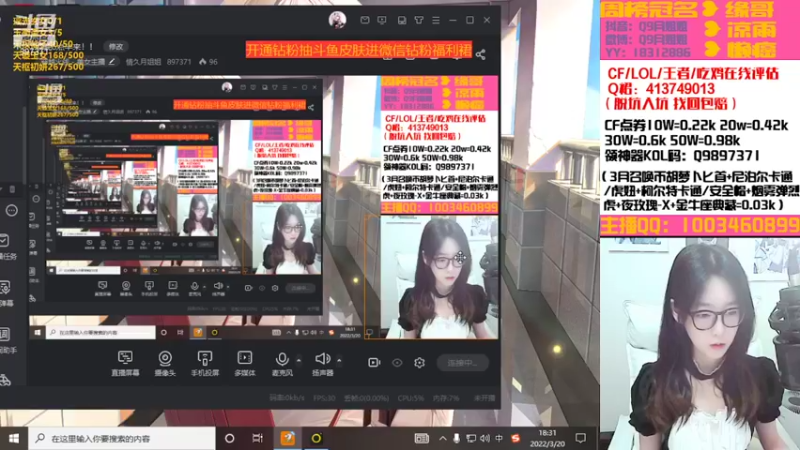Select the webcam source in preview
This screenshot has width=800, height=450.
pyautogui.click(x=439, y=277)
